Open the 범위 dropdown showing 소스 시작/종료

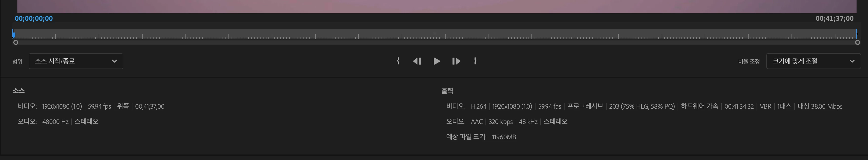(76, 61)
